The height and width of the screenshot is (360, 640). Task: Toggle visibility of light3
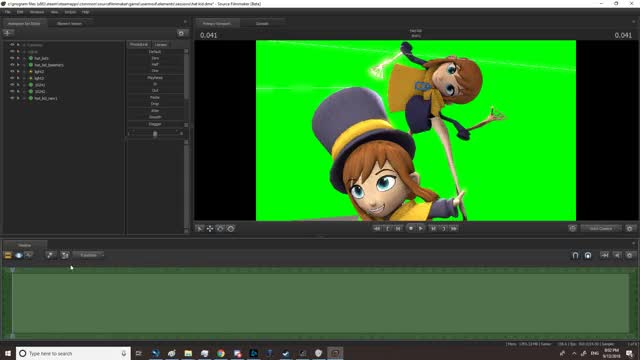[x=12, y=78]
